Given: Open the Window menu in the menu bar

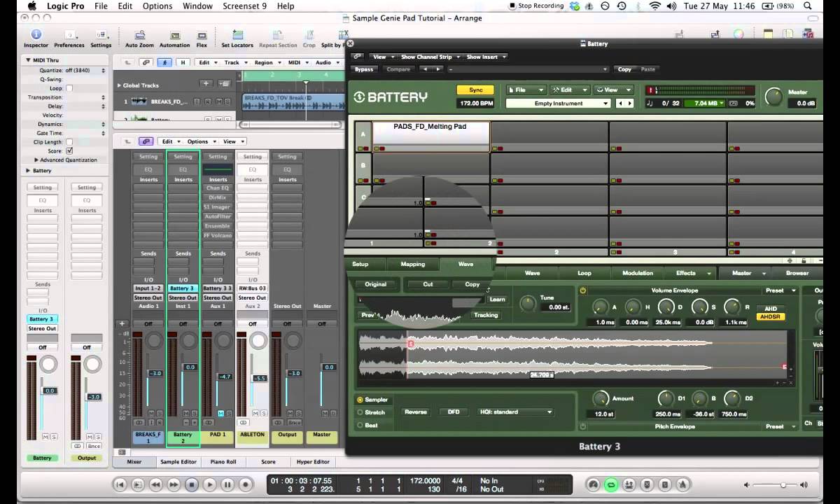Looking at the screenshot, I should [x=197, y=6].
